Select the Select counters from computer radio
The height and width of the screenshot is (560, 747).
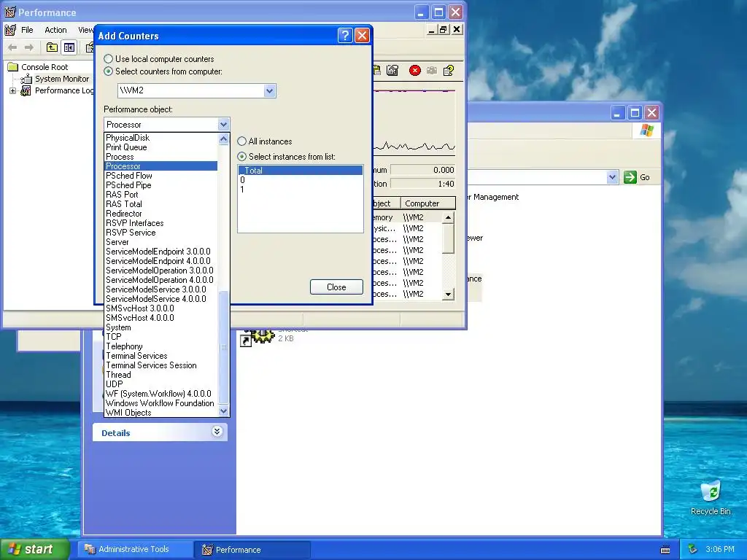(108, 71)
